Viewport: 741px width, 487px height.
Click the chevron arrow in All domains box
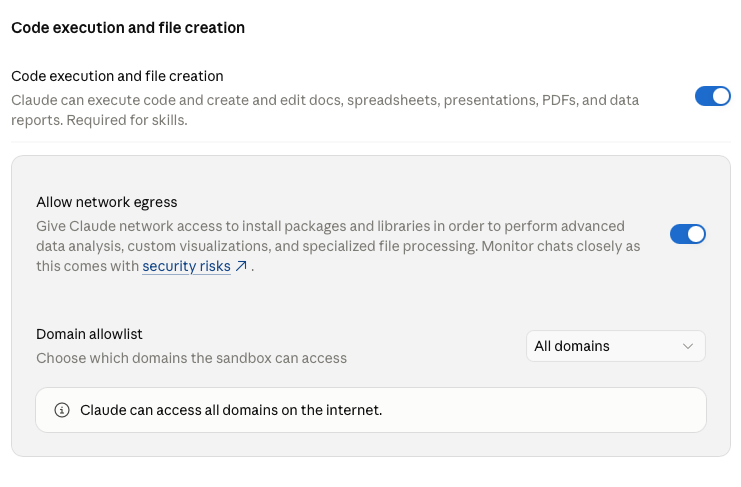(688, 346)
